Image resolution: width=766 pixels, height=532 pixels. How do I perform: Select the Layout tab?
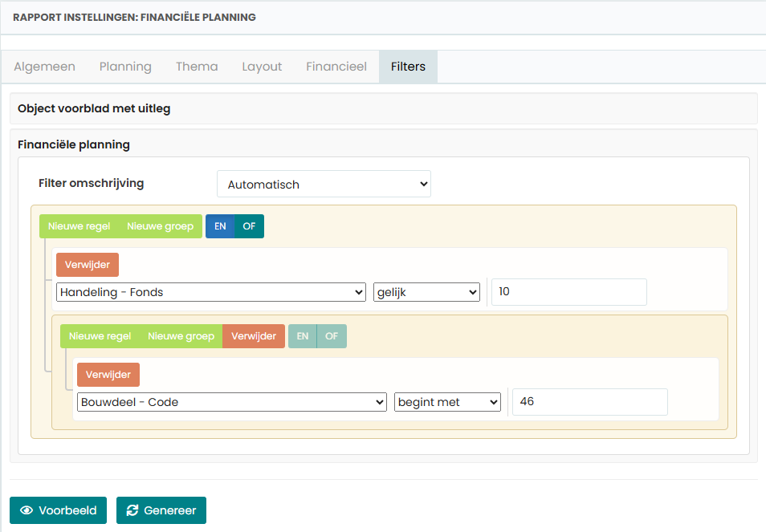262,67
